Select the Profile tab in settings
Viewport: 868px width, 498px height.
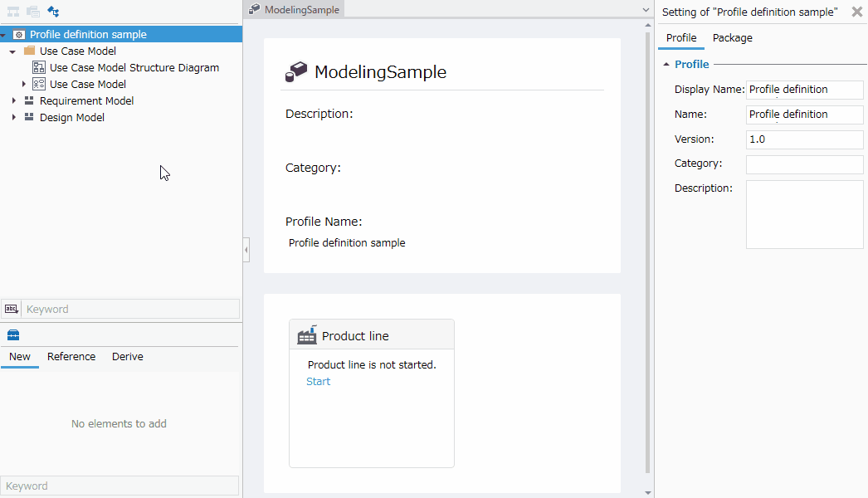[681, 37]
